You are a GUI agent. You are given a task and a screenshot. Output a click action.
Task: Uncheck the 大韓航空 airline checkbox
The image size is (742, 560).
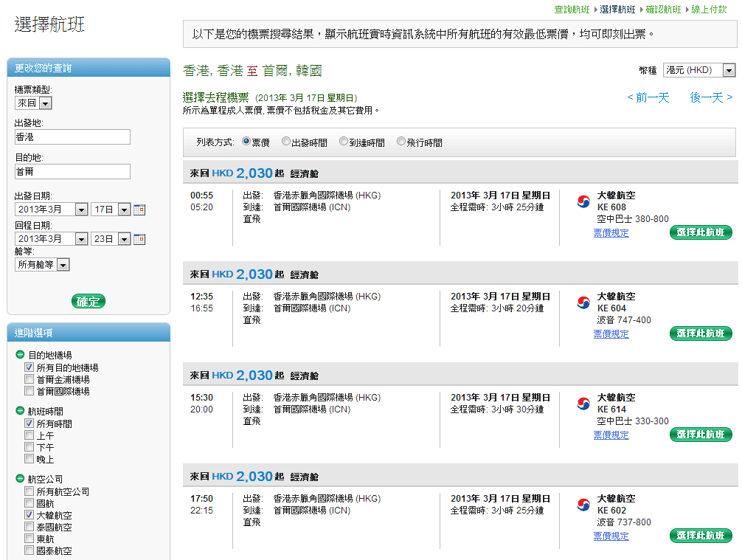point(30,514)
